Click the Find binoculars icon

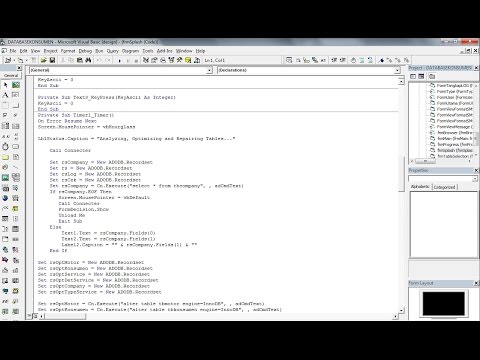[88, 60]
